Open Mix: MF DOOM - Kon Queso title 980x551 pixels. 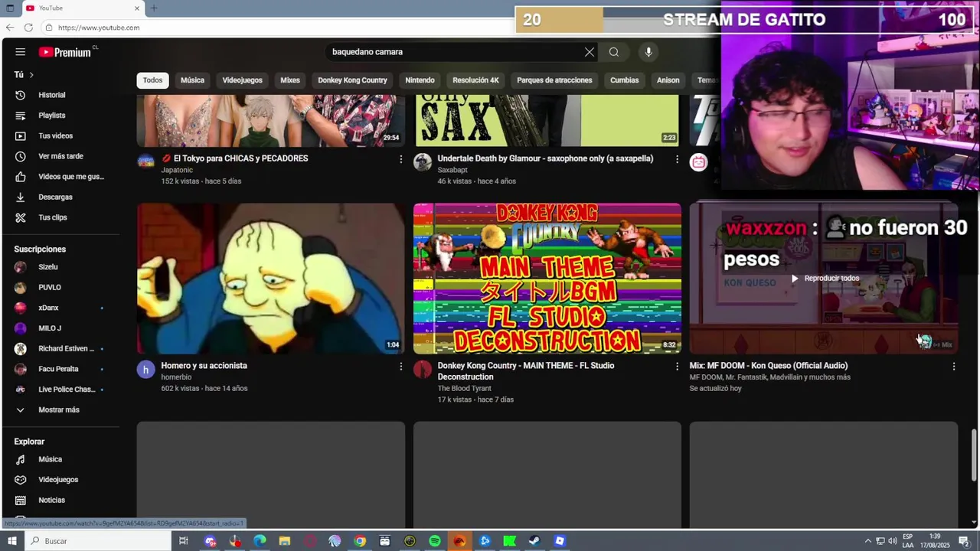pyautogui.click(x=769, y=366)
